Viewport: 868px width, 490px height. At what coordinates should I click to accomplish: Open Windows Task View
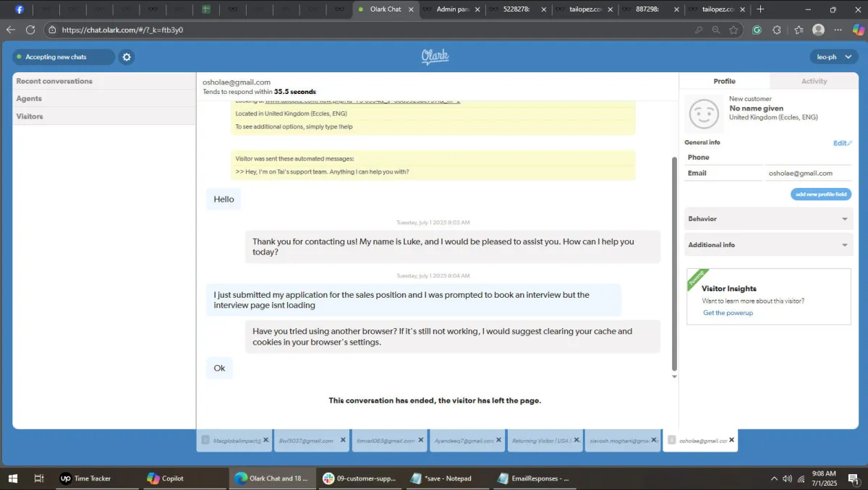(39, 478)
